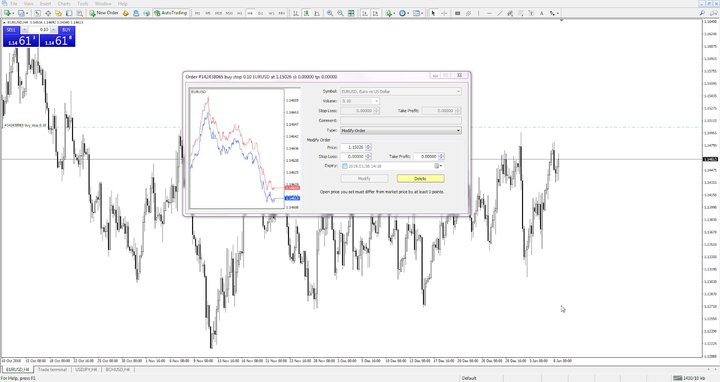This screenshot has height=382, width=720.
Task: Click the MetaEditor icon beside New Order
Action: (125, 13)
